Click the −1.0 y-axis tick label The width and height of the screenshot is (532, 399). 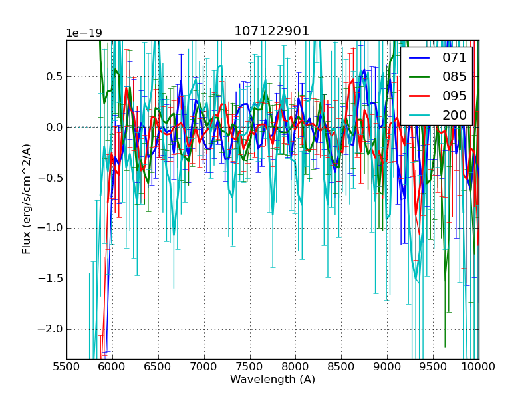tap(51, 228)
